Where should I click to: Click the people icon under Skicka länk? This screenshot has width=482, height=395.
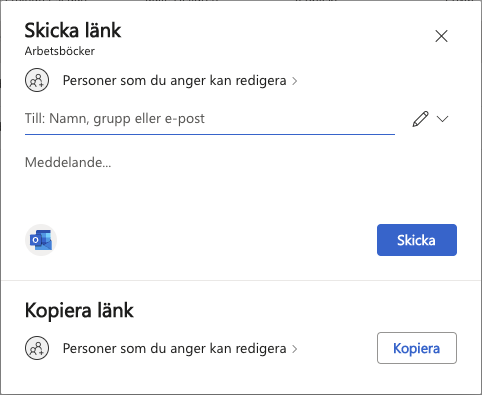point(37,80)
